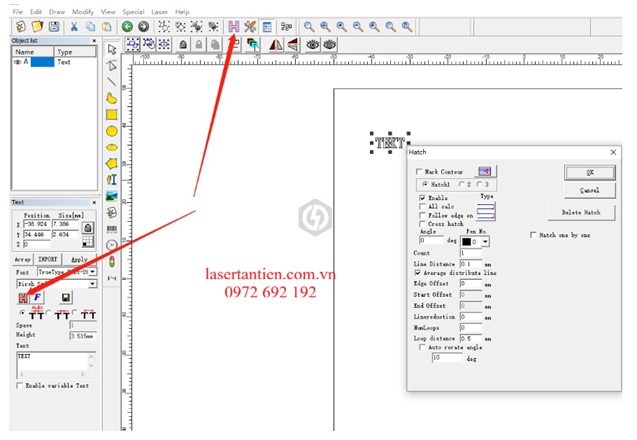Click the Delete Hatch button

click(x=580, y=212)
